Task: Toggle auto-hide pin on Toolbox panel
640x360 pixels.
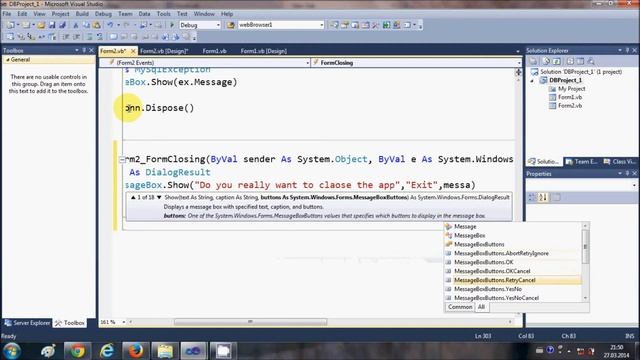Action: (x=84, y=50)
